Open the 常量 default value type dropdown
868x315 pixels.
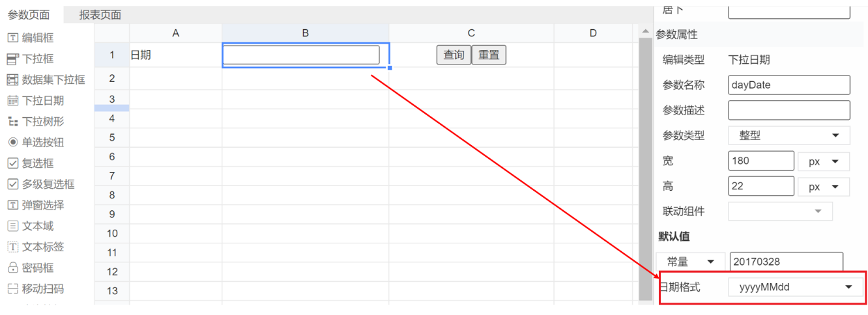[691, 262]
